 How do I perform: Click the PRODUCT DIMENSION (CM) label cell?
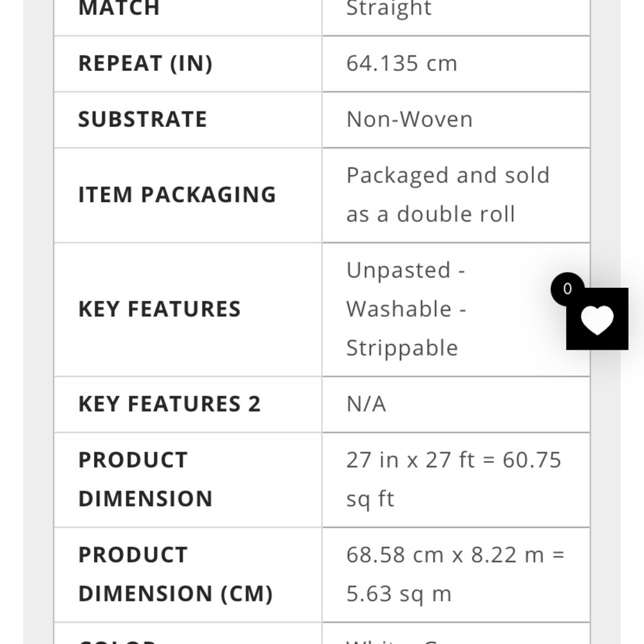tap(175, 574)
